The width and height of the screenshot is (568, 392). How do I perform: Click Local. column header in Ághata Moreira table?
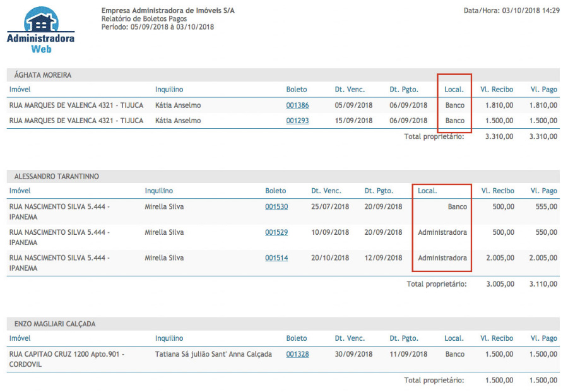coord(454,90)
